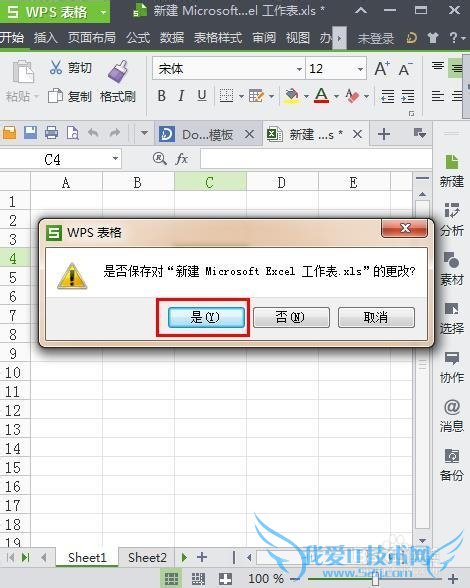Click 是(Y) to save changes

pyautogui.click(x=206, y=317)
